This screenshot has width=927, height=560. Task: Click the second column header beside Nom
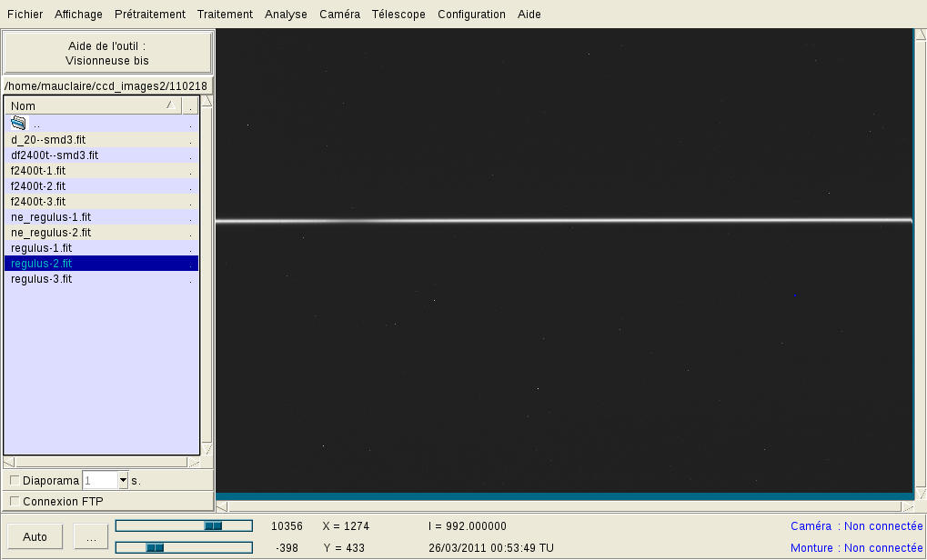point(190,105)
